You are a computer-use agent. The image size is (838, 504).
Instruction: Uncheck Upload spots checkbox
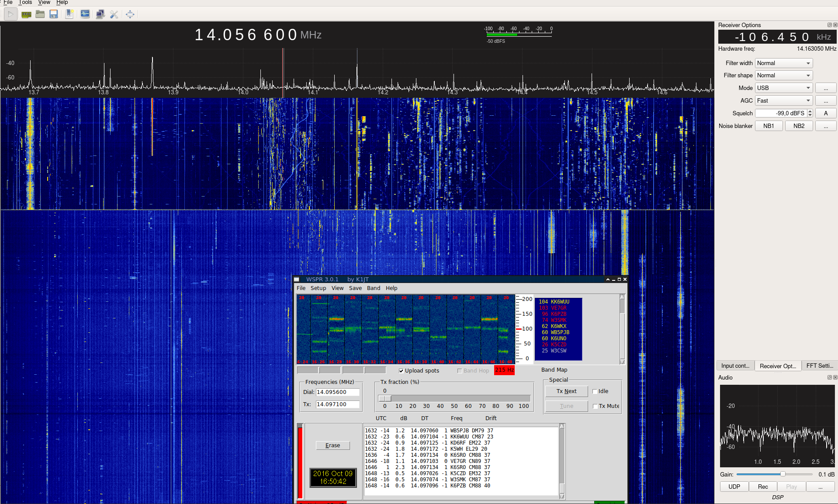pos(401,371)
